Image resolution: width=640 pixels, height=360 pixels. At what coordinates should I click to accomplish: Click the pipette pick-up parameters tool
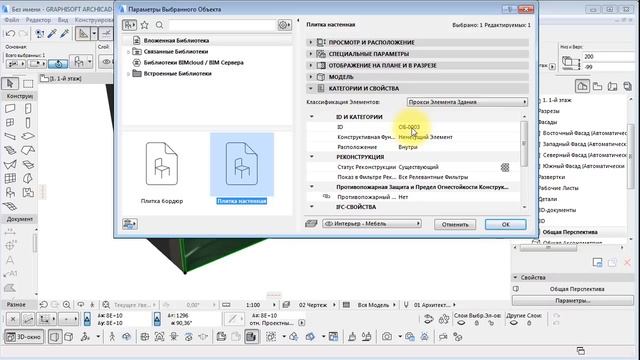click(x=52, y=34)
